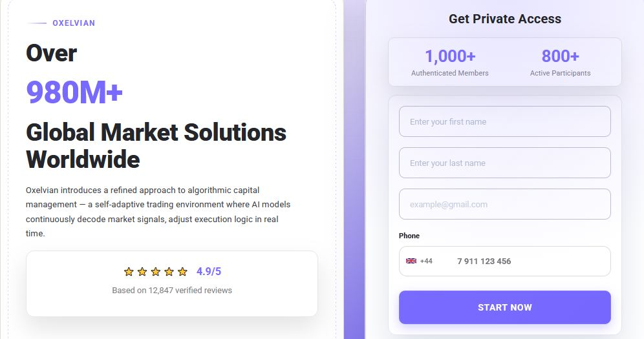Viewport: 644px width, 339px height.
Task: Click the purple 980M+ figure
Action: tap(74, 93)
